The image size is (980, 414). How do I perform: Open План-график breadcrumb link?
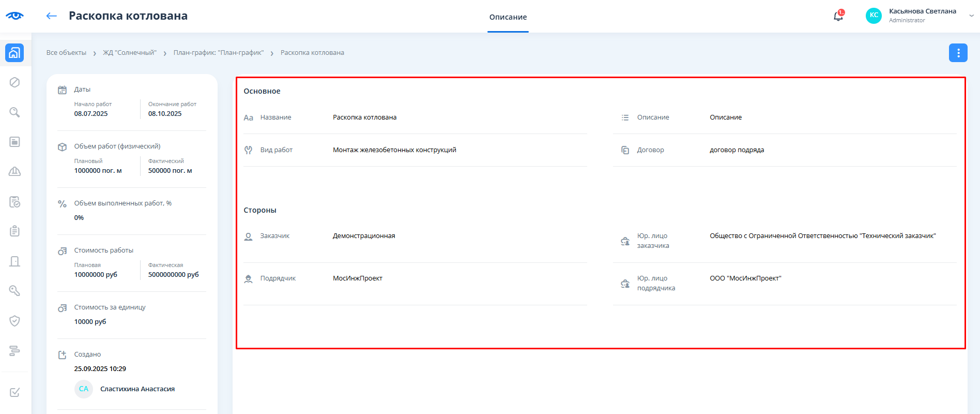coord(218,53)
